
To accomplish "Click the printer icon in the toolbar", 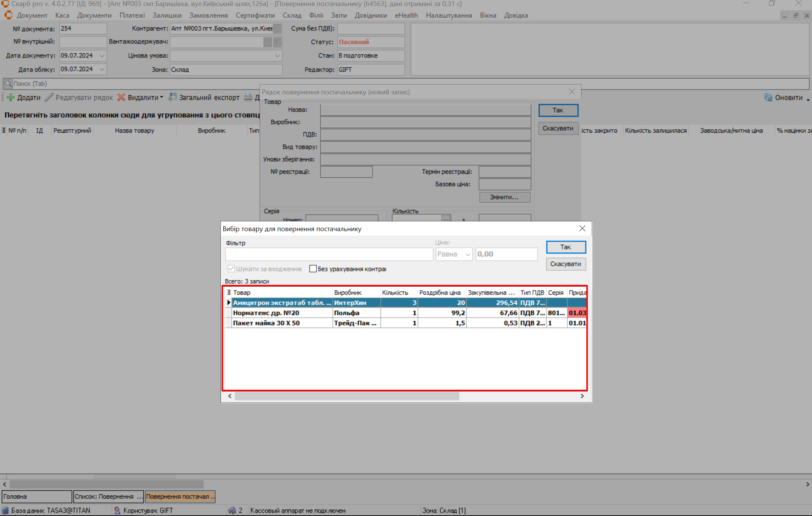I will (248, 98).
